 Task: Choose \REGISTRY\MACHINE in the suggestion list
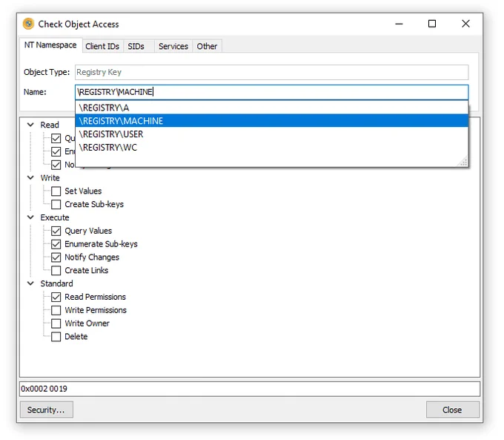(x=271, y=121)
